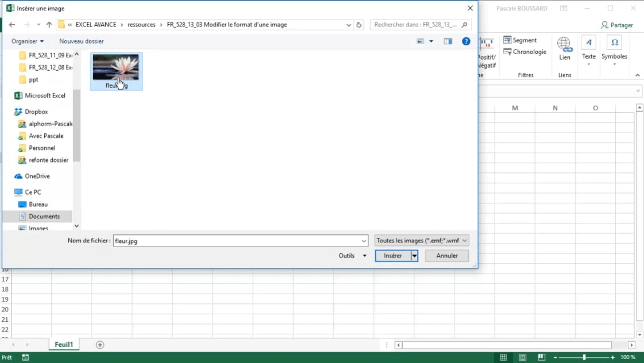
Task: Open the file dialog help icon
Action: click(x=466, y=41)
